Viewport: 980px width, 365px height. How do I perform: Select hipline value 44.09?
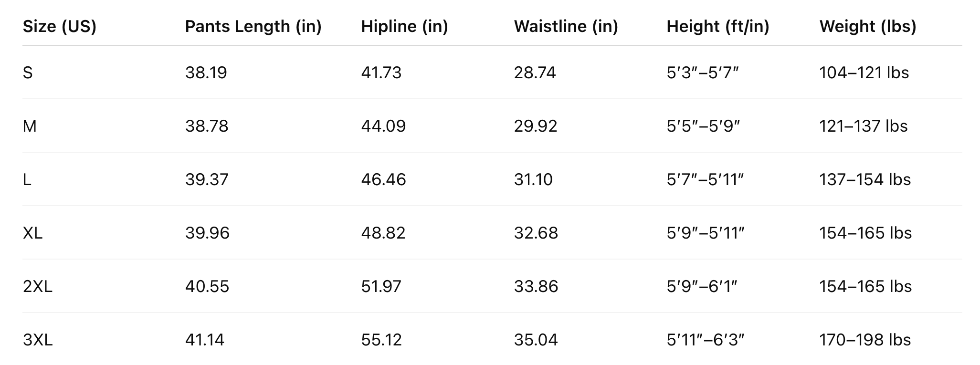tap(383, 126)
